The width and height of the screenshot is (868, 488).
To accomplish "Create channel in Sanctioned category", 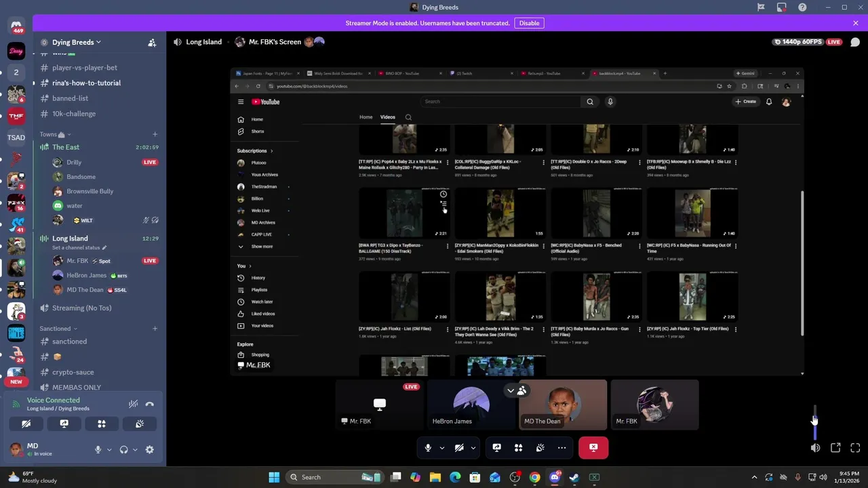I will pyautogui.click(x=155, y=329).
